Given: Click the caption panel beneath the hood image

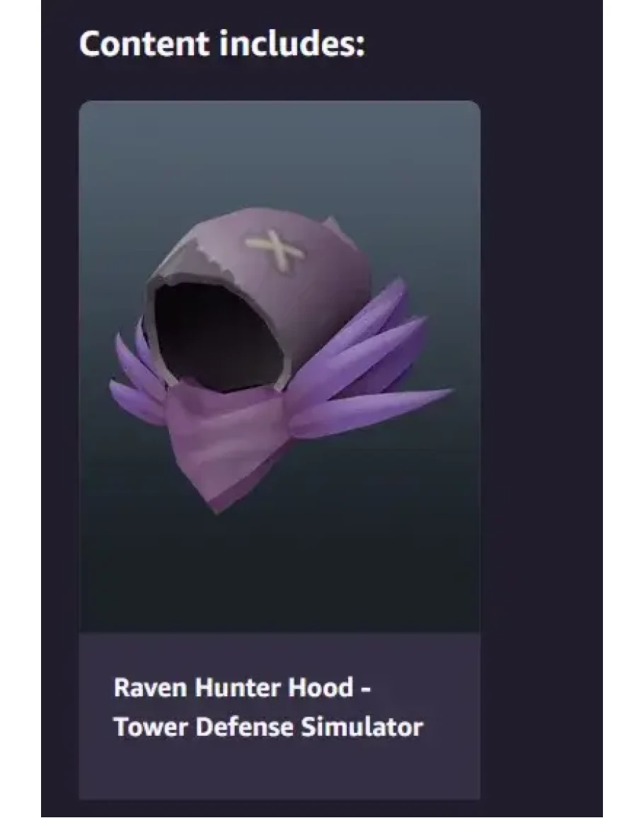Looking at the screenshot, I should [279, 716].
